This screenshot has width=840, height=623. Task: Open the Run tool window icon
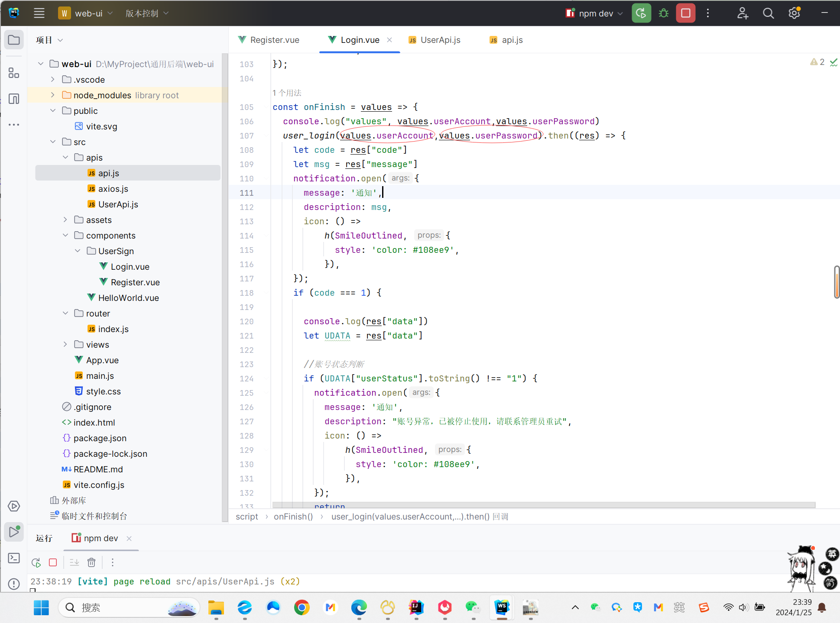tap(14, 532)
